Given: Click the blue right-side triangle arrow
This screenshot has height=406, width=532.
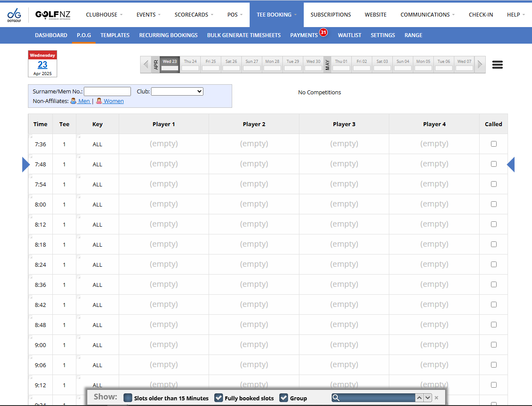Looking at the screenshot, I should 511,165.
